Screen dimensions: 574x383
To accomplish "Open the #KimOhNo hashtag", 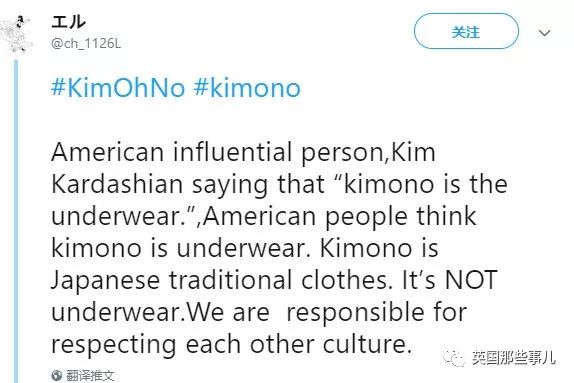I will pyautogui.click(x=118, y=88).
